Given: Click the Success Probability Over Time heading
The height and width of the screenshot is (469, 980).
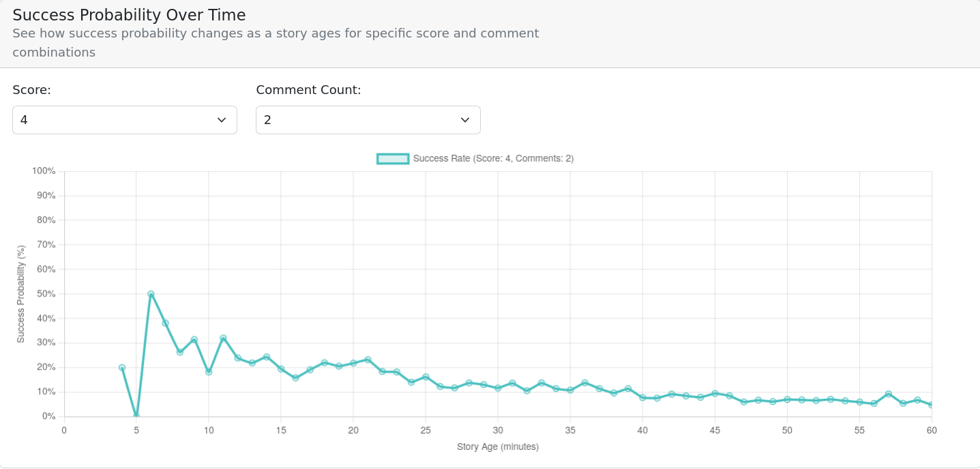Looking at the screenshot, I should 129,15.
